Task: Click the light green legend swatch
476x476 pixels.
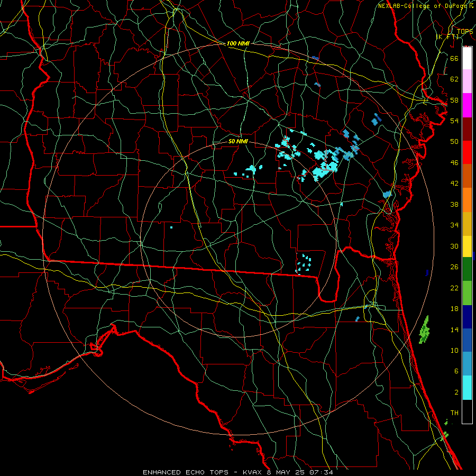Action: click(467, 293)
